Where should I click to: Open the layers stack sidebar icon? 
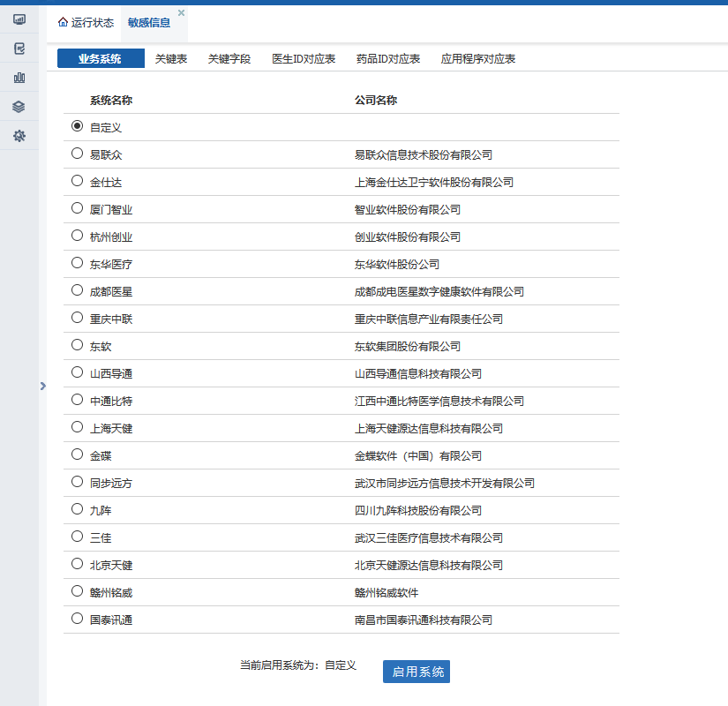tap(19, 107)
